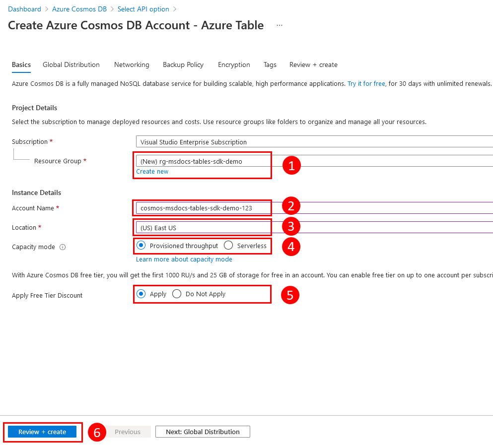Open the Try it for free link
493x448 pixels.
pos(366,83)
